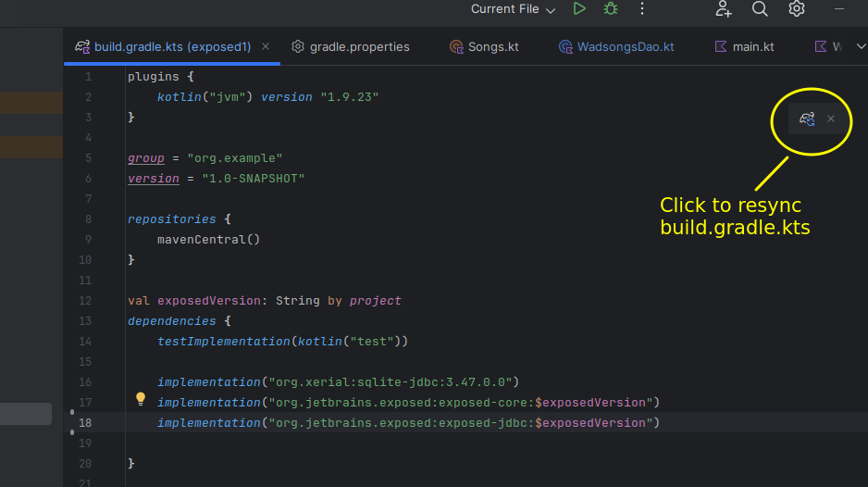Open the Songs.kt tab

point(493,47)
